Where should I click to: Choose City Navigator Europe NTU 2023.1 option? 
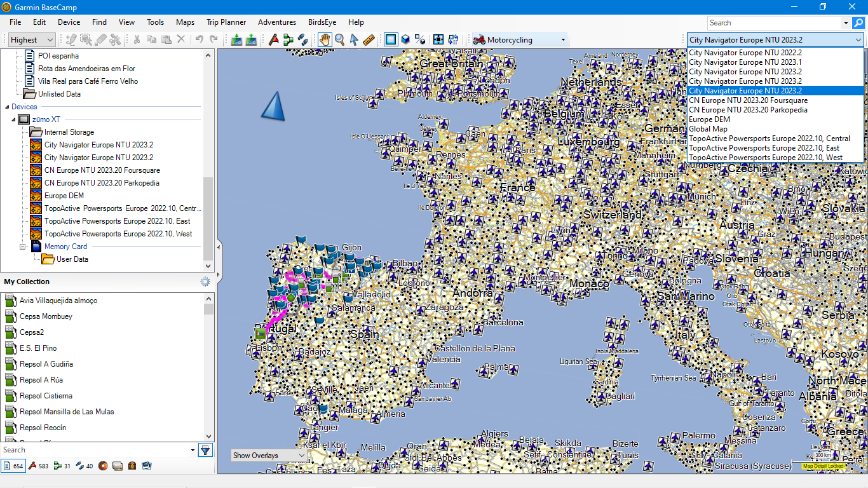tap(775, 62)
